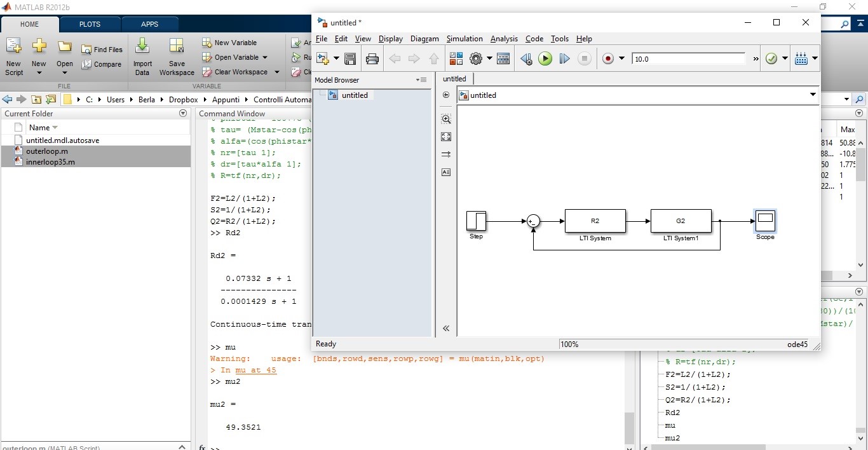Run the Simulink simulation
This screenshot has height=450, width=868.
click(545, 59)
